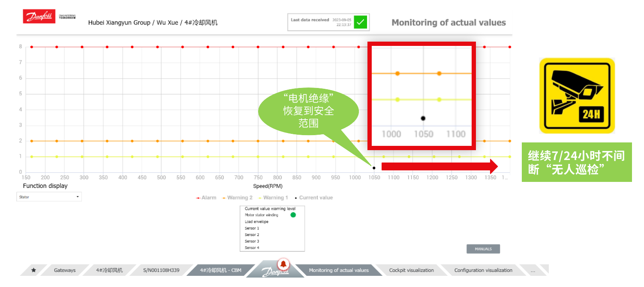Expand more tabs with the ellipsis

pos(533,270)
